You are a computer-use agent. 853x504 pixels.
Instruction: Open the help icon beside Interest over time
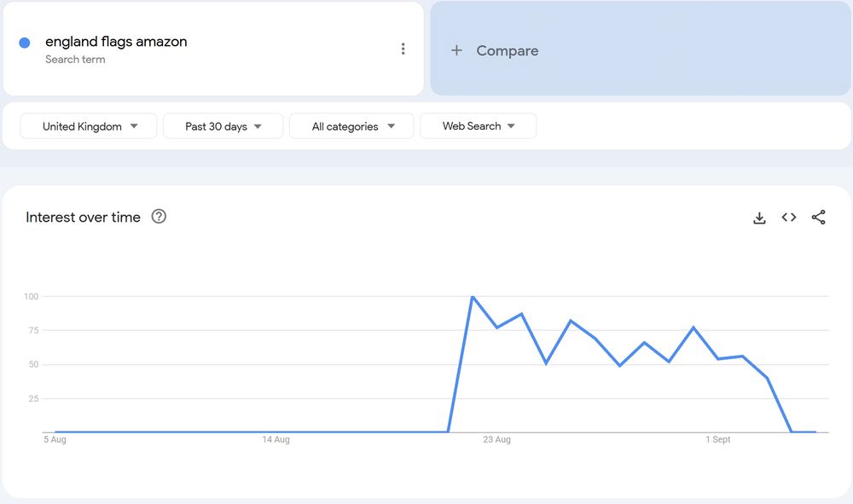coord(159,217)
